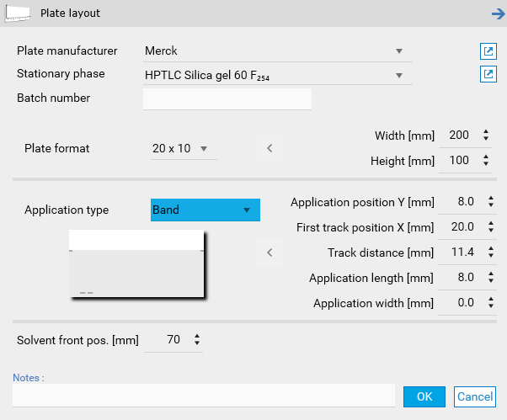Screen dimensions: 507x420
Task: Click the blue arrow icon in header
Action: pyautogui.click(x=497, y=13)
